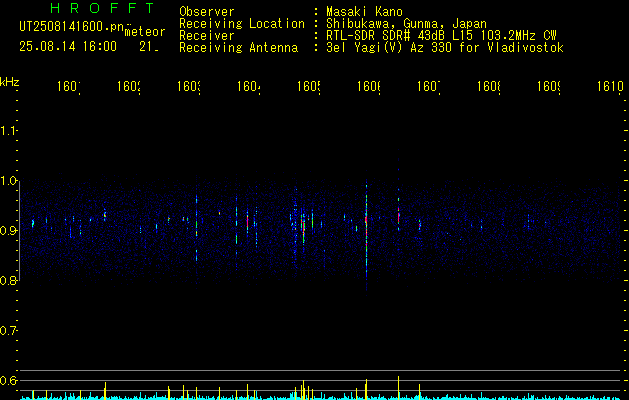
Task: Click the 1608 time axis label
Action: (489, 86)
